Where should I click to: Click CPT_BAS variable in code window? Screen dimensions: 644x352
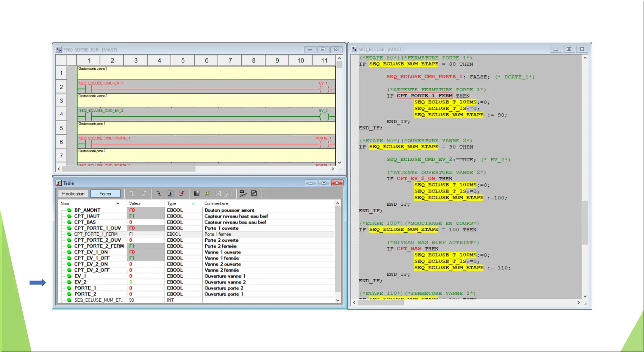409,249
